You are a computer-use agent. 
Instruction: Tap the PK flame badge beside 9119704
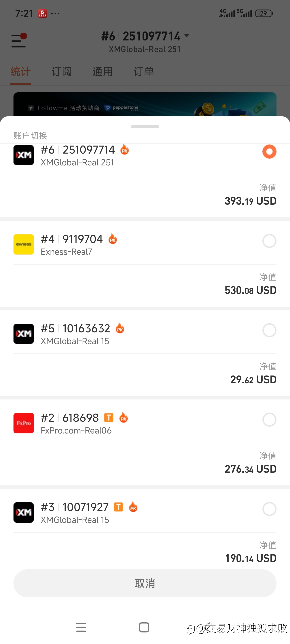tap(113, 239)
